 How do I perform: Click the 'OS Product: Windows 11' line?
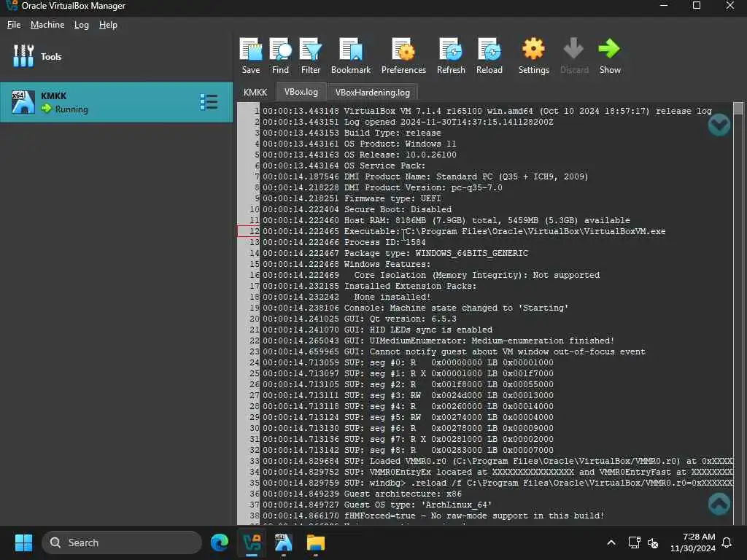click(359, 144)
